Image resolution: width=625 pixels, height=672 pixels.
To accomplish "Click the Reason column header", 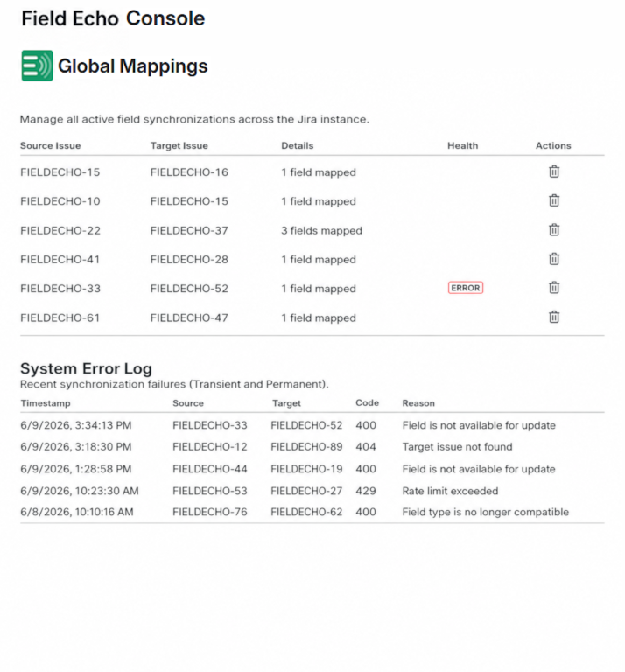I will (x=418, y=403).
